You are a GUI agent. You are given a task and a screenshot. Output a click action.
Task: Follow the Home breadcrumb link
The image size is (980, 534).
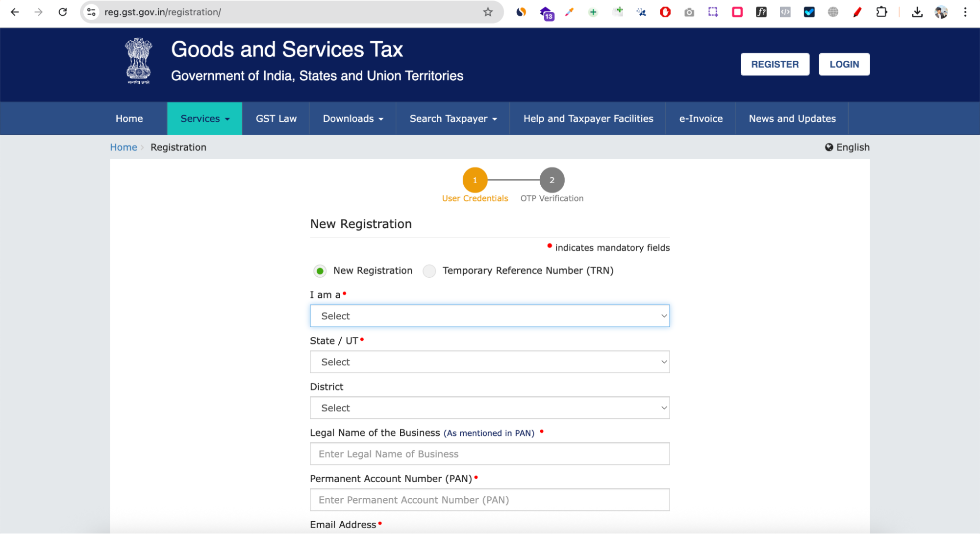(123, 147)
